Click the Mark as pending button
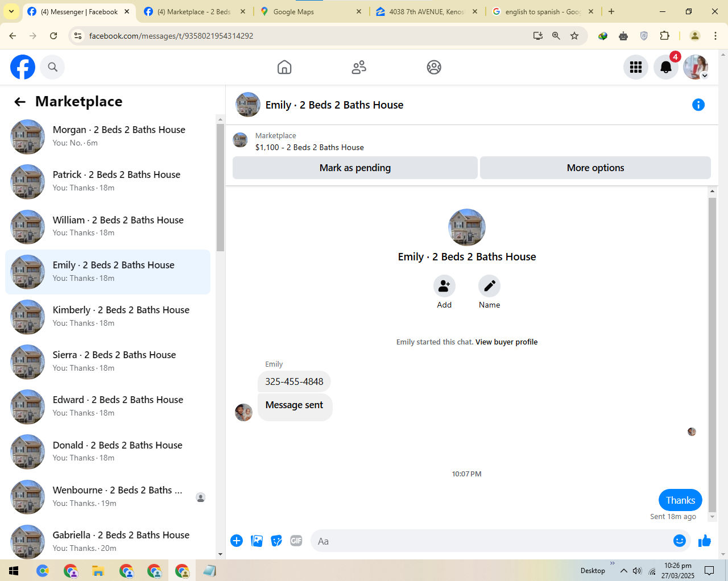 pos(355,168)
